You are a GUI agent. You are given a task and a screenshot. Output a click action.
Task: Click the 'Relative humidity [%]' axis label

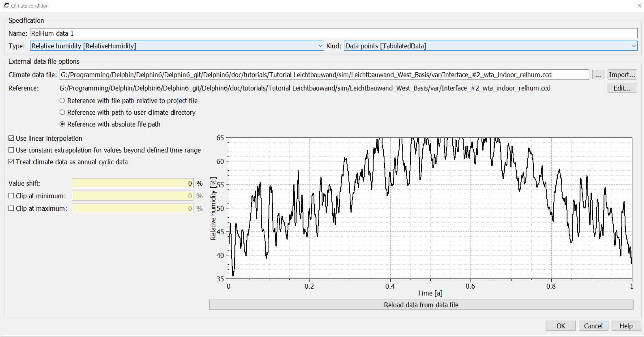213,208
